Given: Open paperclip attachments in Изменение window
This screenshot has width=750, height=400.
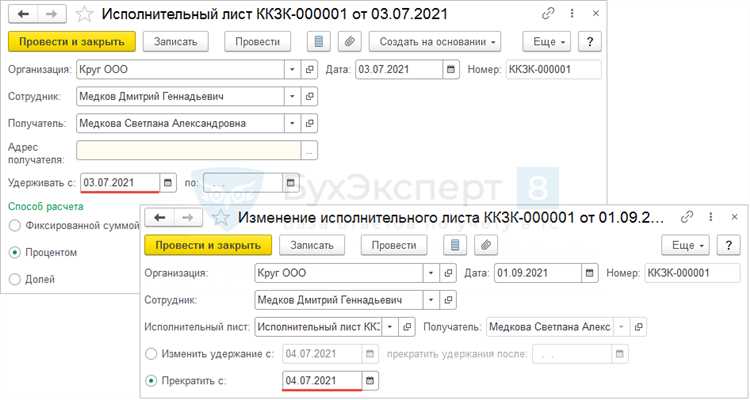Looking at the screenshot, I should tap(485, 245).
